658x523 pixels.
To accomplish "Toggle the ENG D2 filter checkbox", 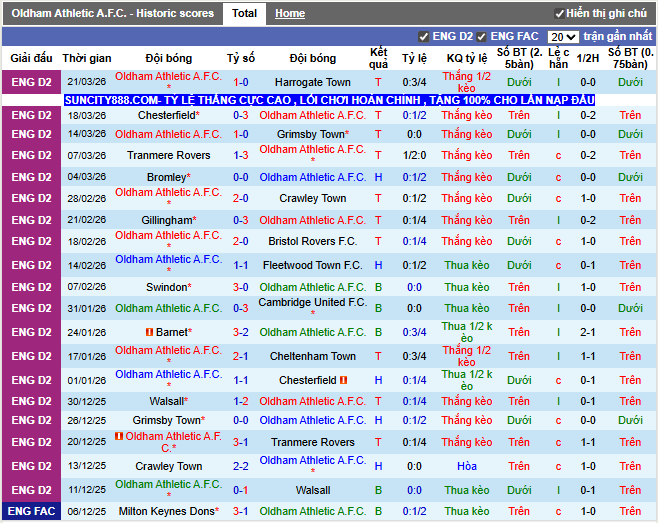I will click(424, 36).
